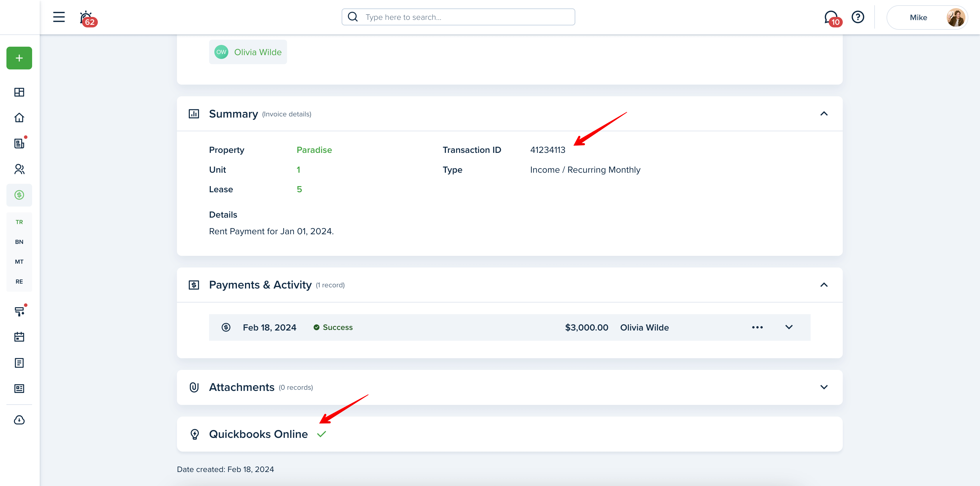
Task: Open the dashboard grid icon in sidebar
Action: tap(19, 92)
